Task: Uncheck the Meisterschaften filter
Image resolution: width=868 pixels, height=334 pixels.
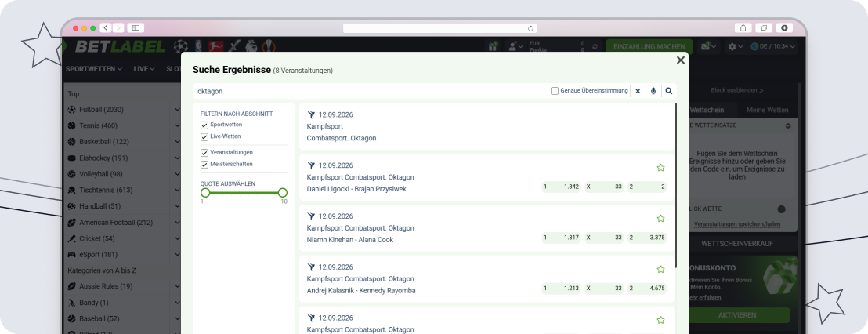Action: coord(204,165)
